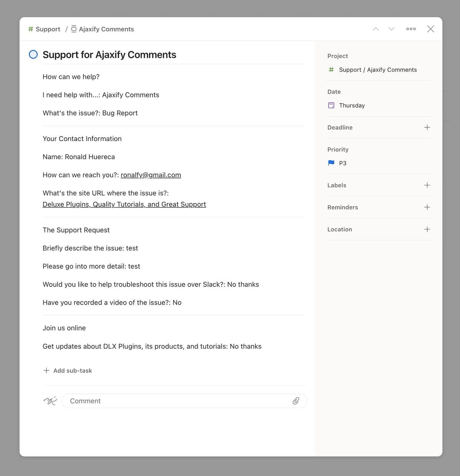460x476 pixels.
Task: Click the paperclip attachment icon
Action: [296, 401]
